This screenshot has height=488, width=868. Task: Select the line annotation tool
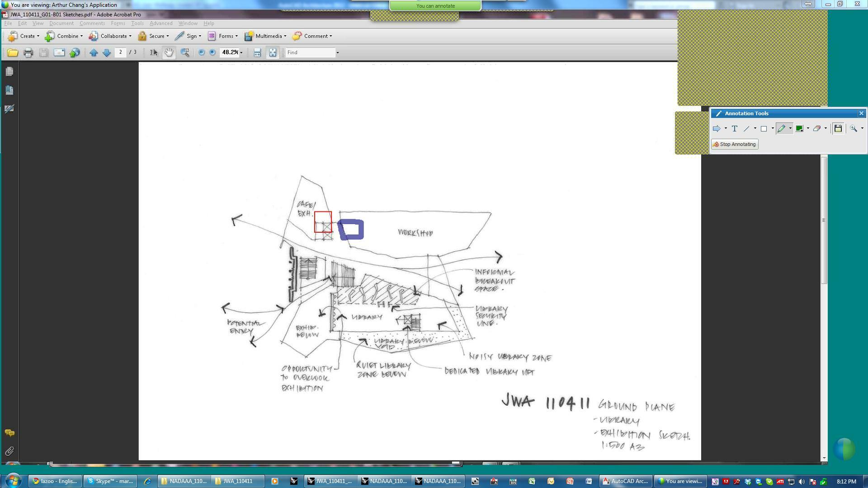(x=746, y=129)
